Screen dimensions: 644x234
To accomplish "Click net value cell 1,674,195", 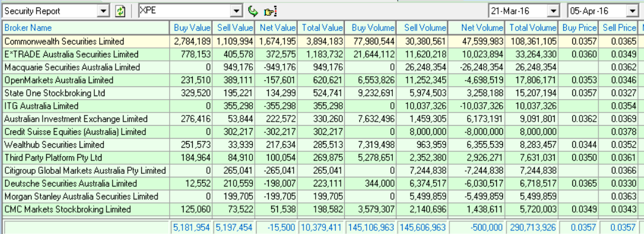I will click(x=276, y=41).
